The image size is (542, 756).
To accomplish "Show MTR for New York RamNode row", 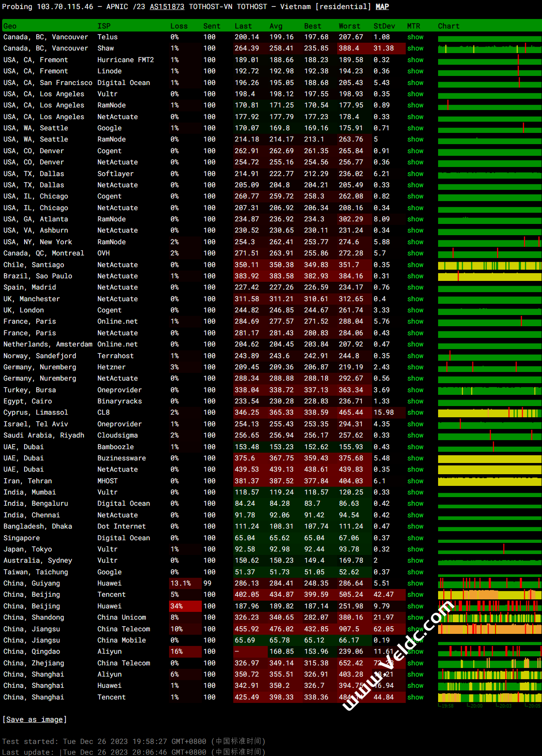I will pyautogui.click(x=415, y=242).
